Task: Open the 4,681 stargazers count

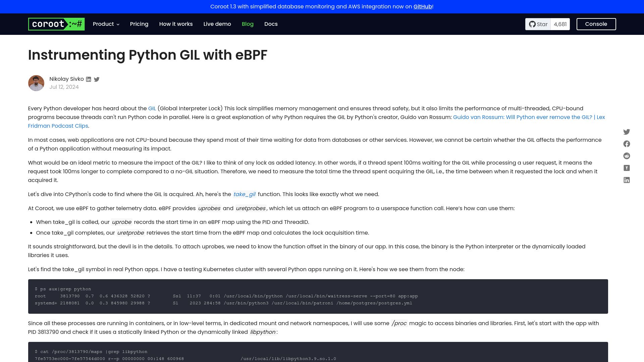Action: click(x=560, y=24)
